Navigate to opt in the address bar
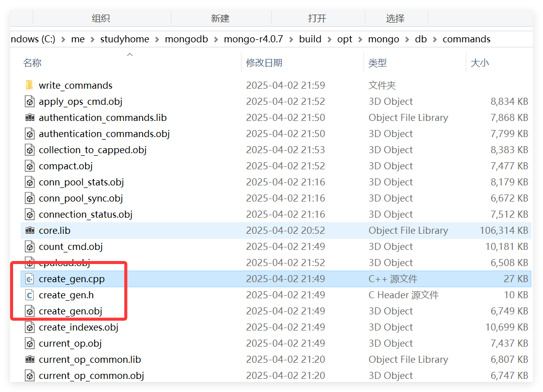543x392 pixels. [344, 39]
